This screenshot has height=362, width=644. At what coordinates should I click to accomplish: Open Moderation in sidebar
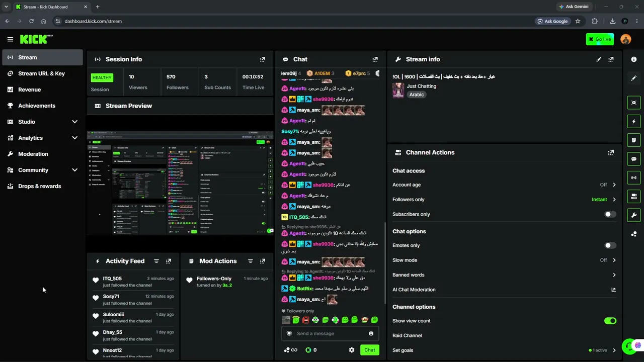point(43,154)
